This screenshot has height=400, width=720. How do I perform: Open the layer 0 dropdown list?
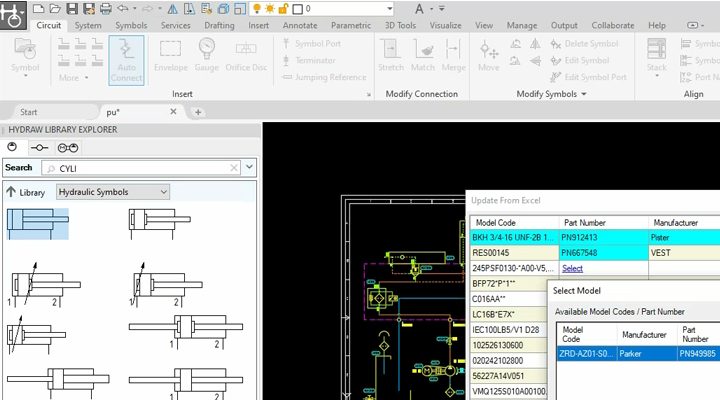(389, 9)
